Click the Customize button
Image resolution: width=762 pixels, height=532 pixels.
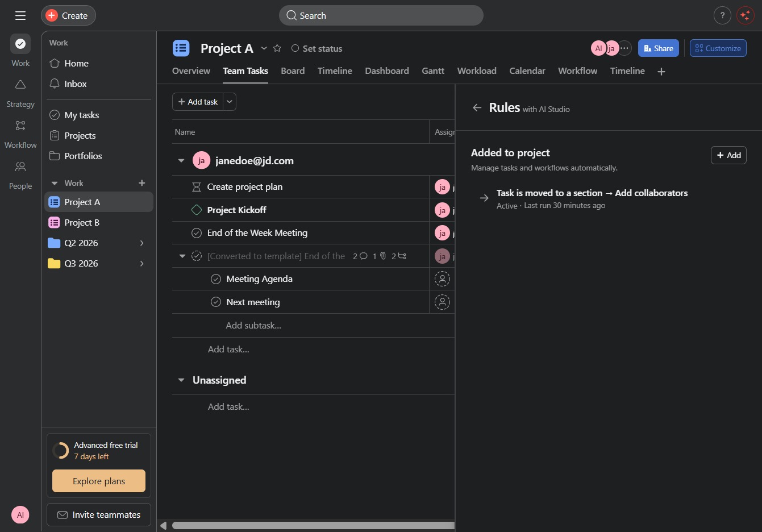tap(718, 48)
